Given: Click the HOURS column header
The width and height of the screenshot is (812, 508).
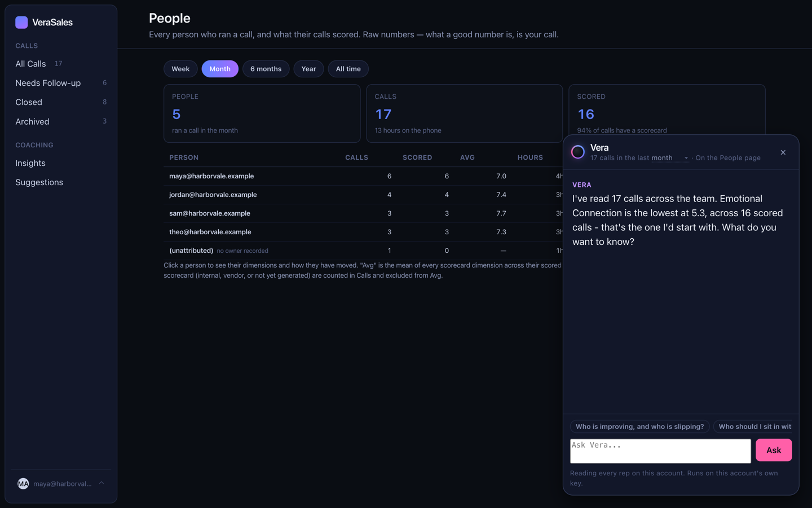Looking at the screenshot, I should [x=530, y=157].
